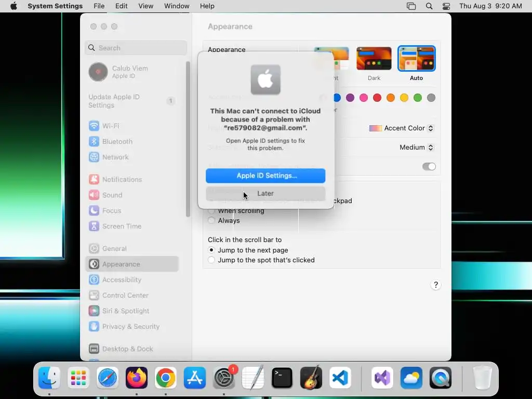Image resolution: width=532 pixels, height=399 pixels.
Task: Pick the green accent color
Action: (x=418, y=98)
